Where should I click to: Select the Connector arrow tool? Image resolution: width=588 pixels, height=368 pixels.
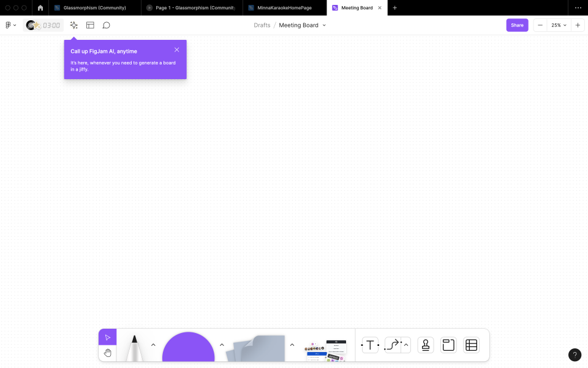392,345
